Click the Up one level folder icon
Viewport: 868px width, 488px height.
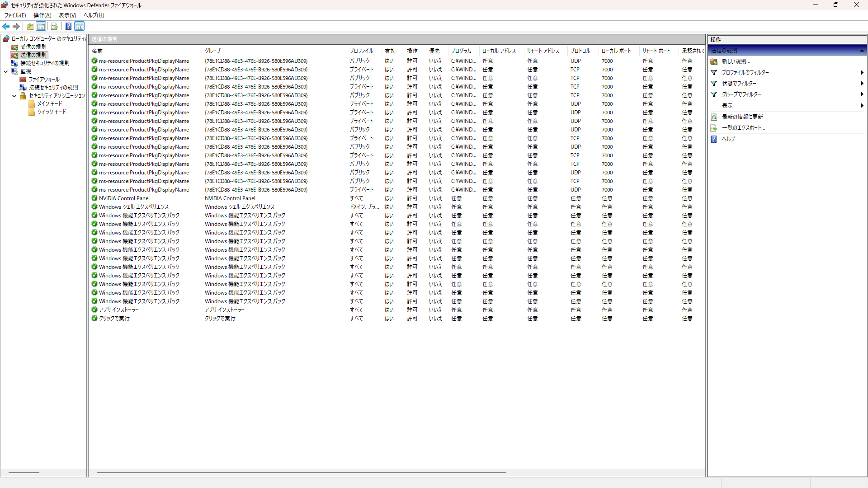30,26
